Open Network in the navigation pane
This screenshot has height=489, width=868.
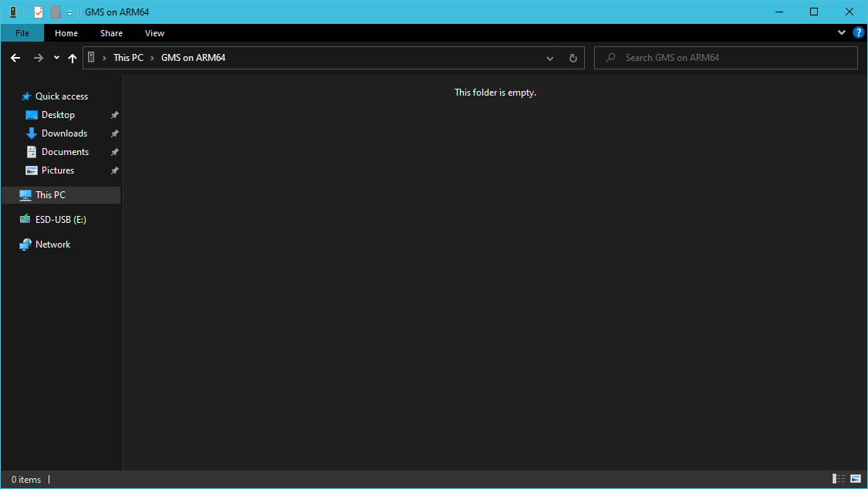52,244
